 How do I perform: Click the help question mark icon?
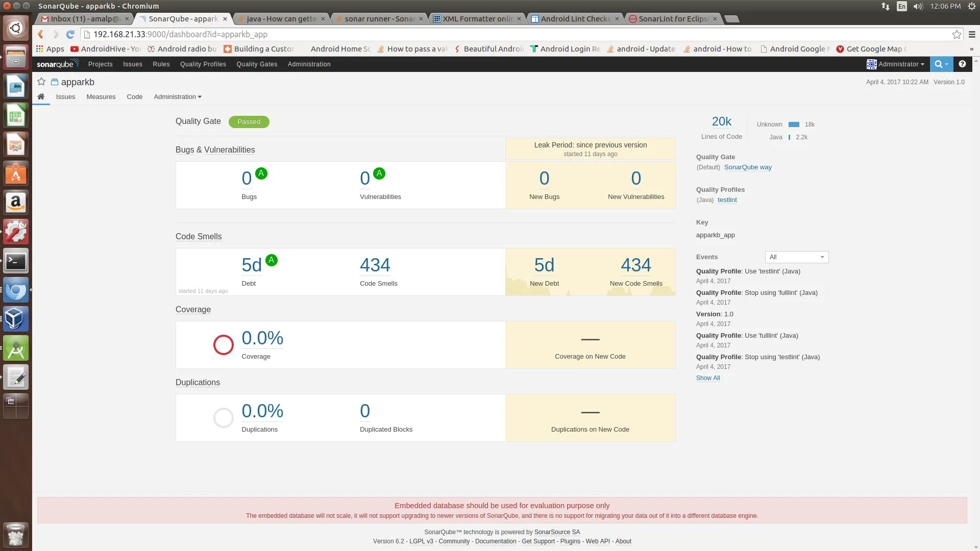[x=962, y=64]
